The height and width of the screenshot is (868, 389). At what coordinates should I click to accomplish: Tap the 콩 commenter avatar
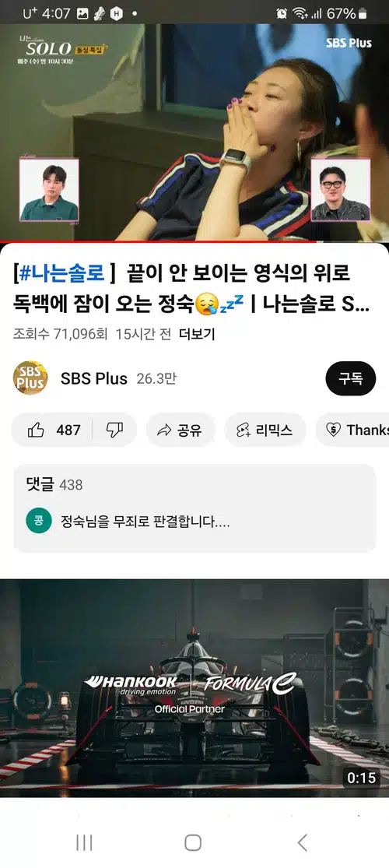click(x=39, y=521)
